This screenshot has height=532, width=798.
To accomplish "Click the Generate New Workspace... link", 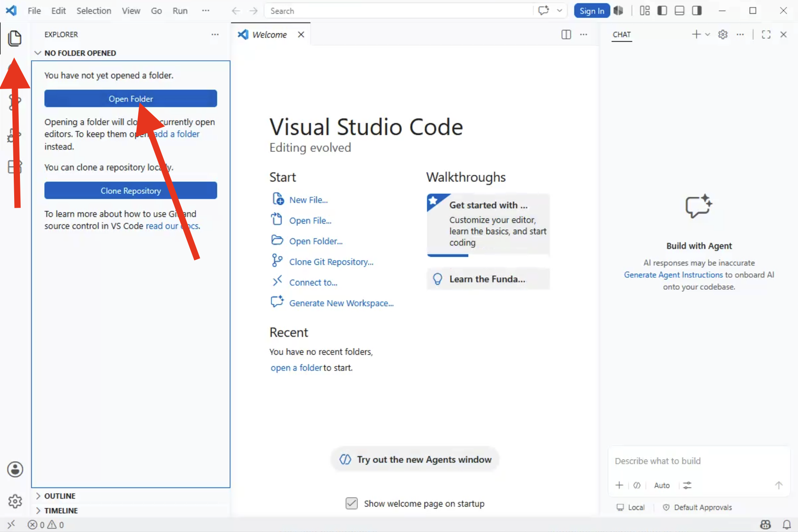I will point(342,303).
